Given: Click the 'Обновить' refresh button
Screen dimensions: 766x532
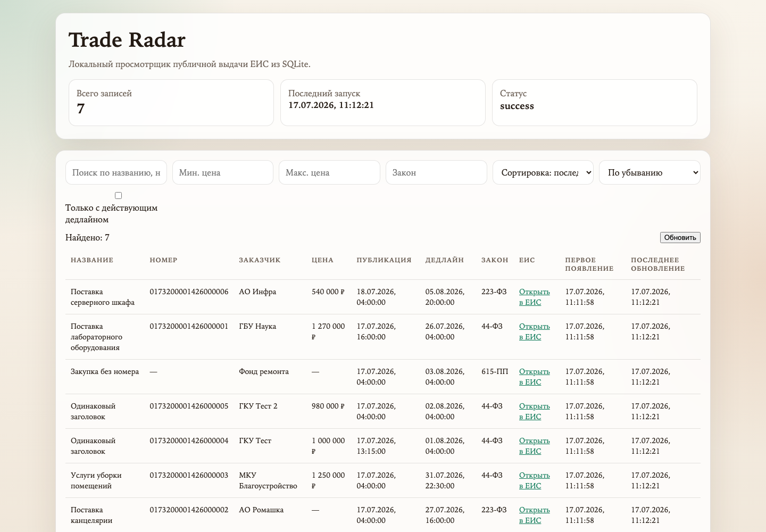Looking at the screenshot, I should pyautogui.click(x=680, y=238).
